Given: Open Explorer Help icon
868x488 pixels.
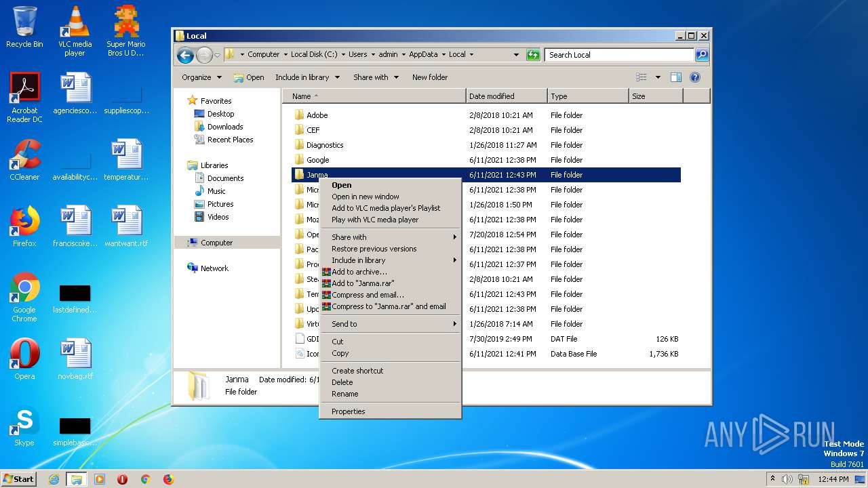Looking at the screenshot, I should 694,77.
